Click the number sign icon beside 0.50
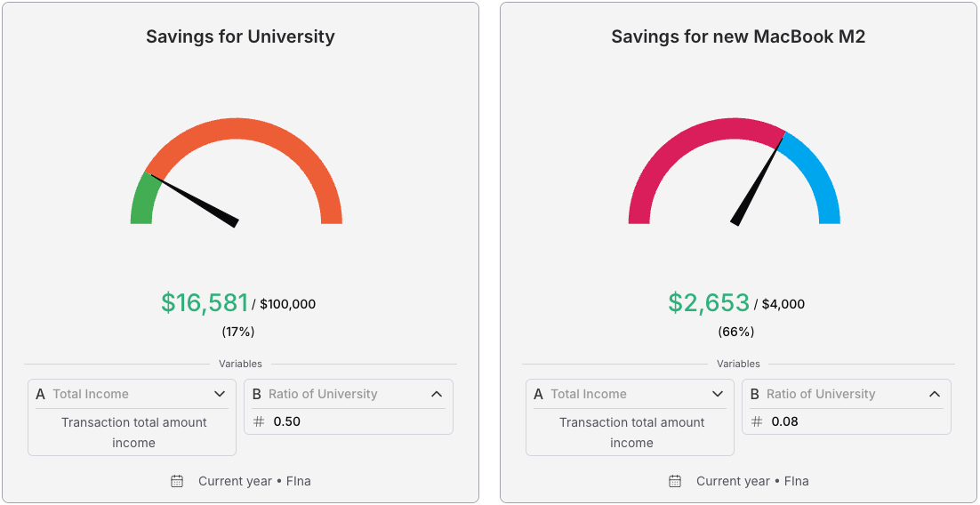 (259, 421)
